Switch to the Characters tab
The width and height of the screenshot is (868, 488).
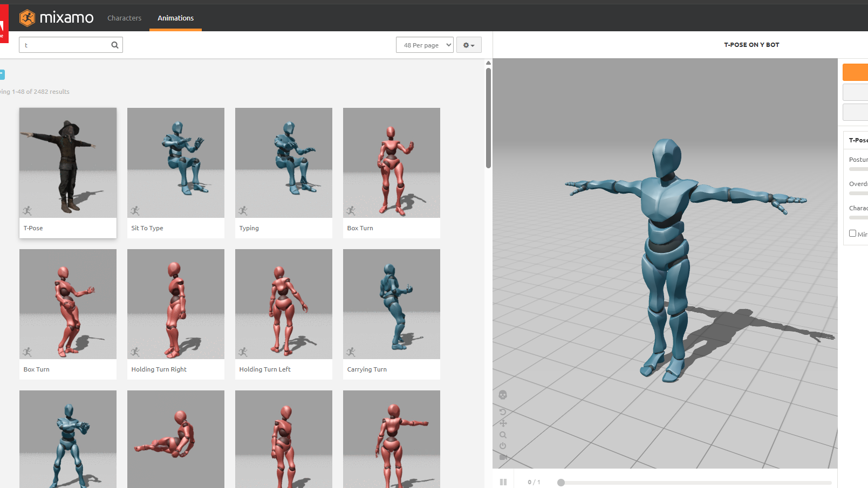point(124,18)
